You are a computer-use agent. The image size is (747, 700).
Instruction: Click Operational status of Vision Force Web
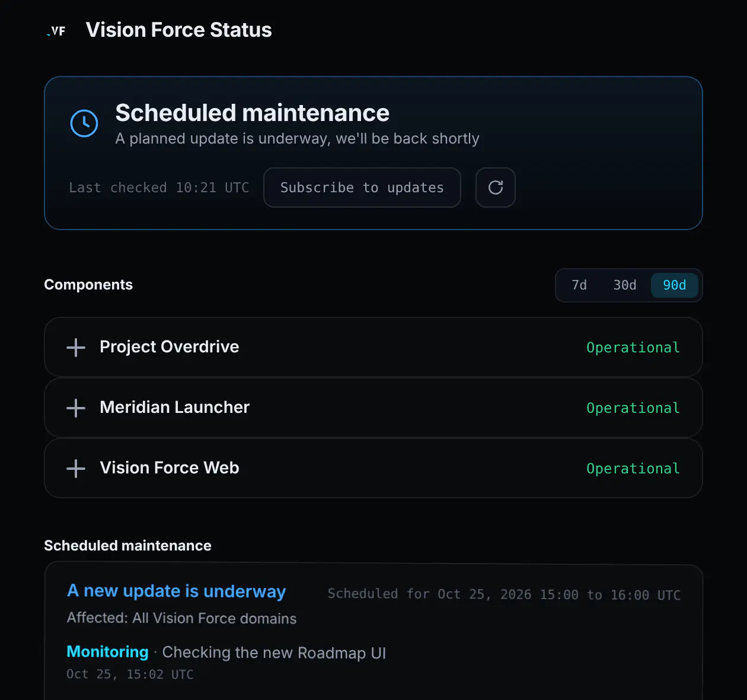[633, 469]
